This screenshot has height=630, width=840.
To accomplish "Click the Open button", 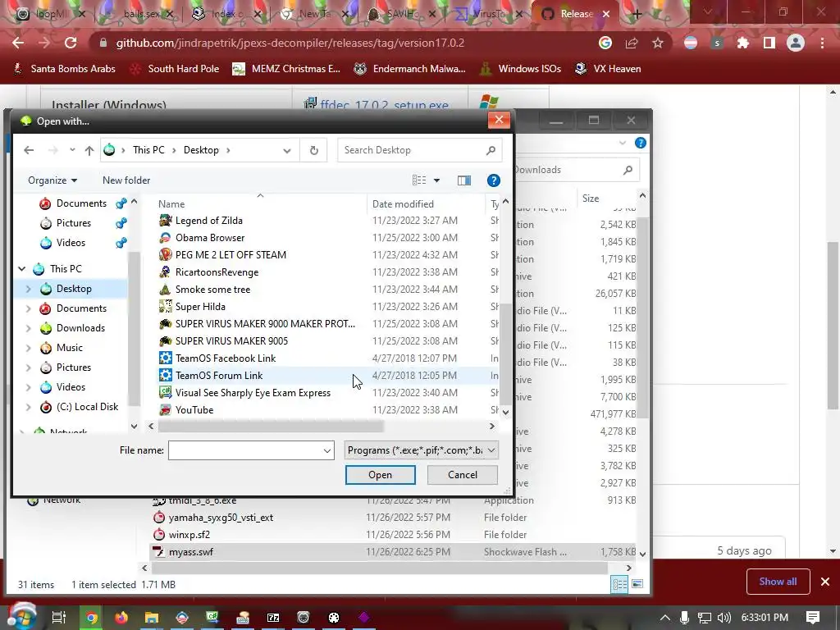I will (381, 475).
